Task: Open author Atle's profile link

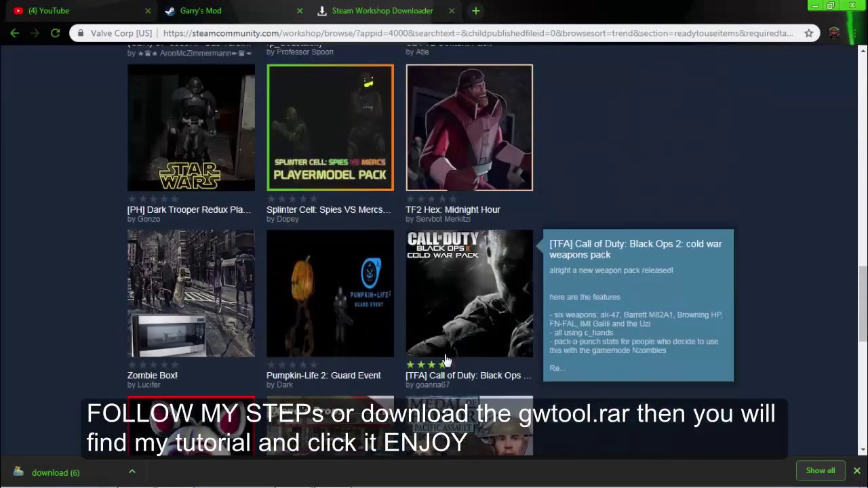Action: coord(422,52)
